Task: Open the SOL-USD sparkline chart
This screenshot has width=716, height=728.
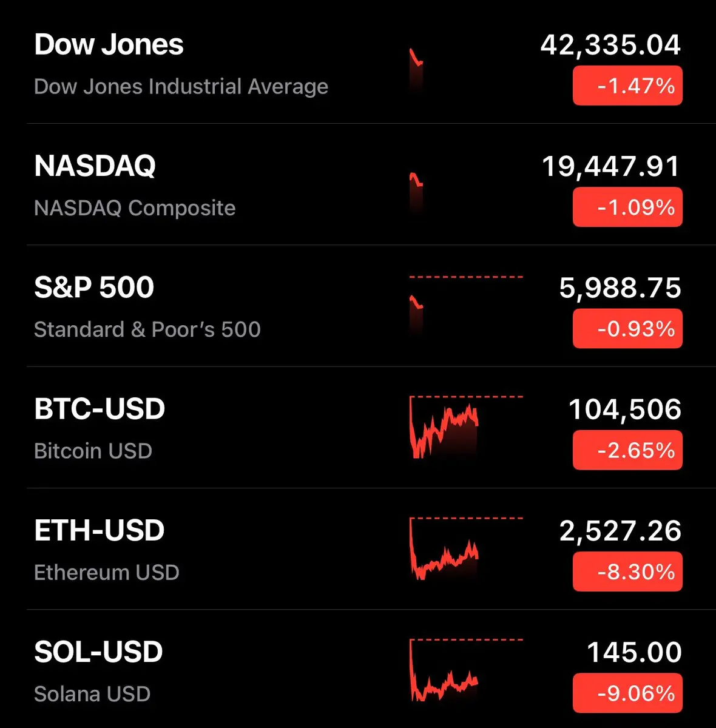Action: pos(466,670)
